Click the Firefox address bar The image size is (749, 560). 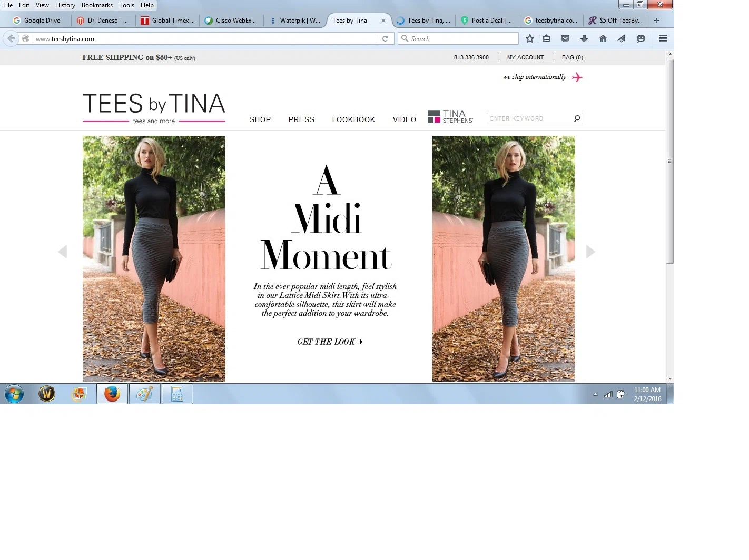point(205,38)
